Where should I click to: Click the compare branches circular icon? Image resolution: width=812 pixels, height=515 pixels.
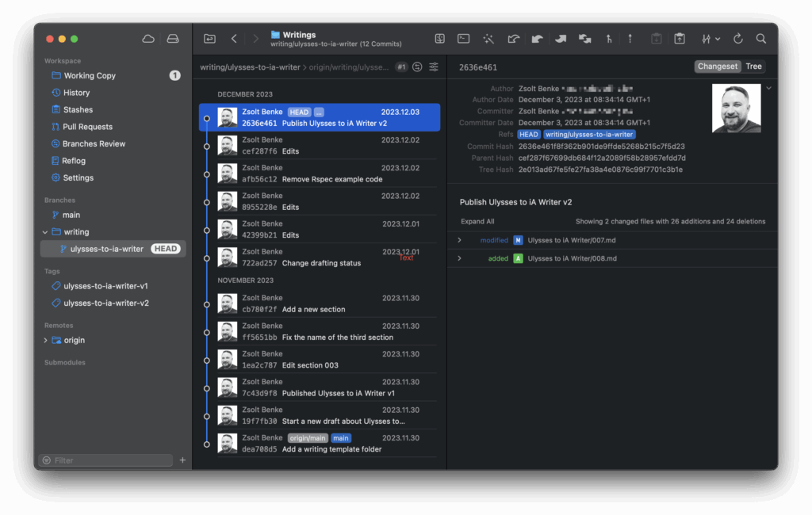click(417, 67)
